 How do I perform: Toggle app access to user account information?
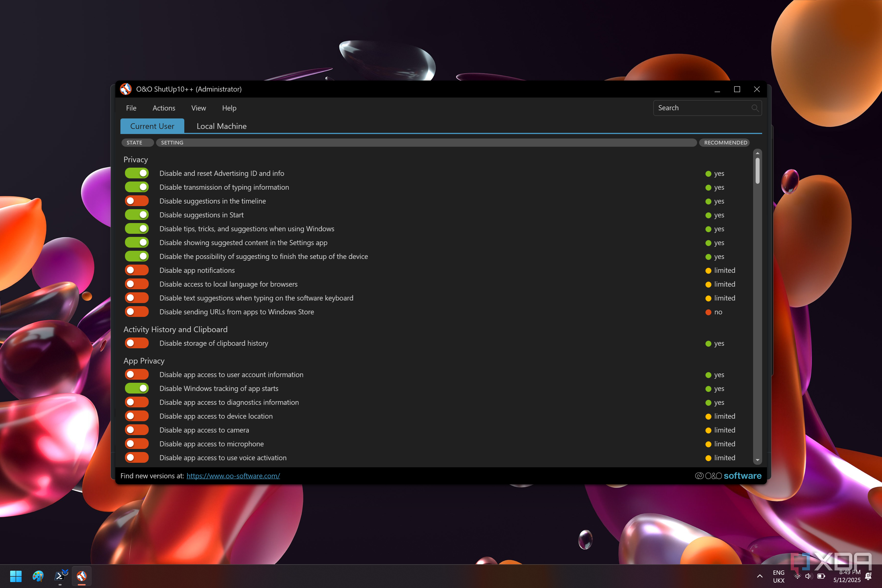(x=137, y=375)
